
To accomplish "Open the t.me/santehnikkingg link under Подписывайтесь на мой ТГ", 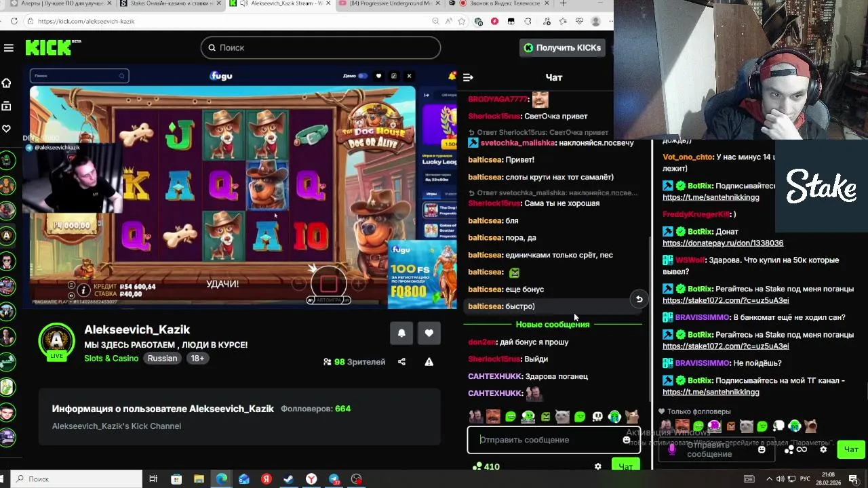I will (x=711, y=392).
